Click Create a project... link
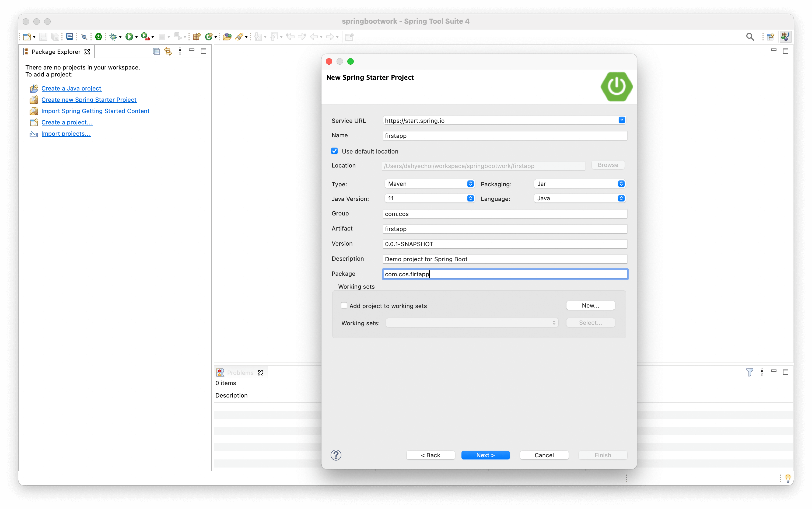This screenshot has width=812, height=509. click(67, 123)
